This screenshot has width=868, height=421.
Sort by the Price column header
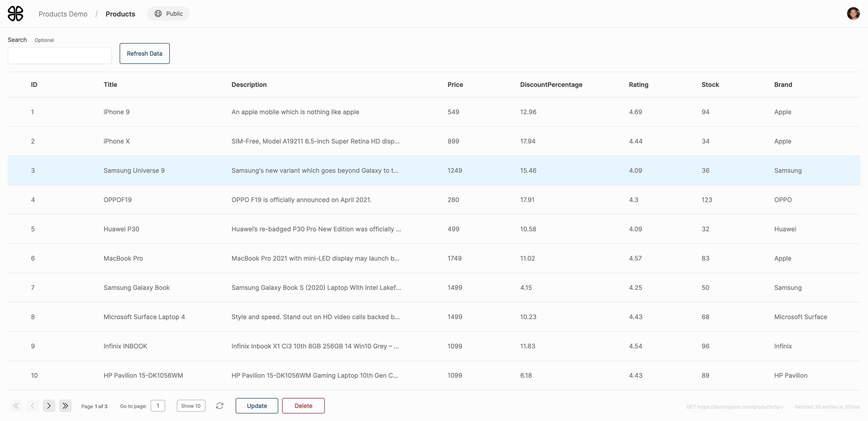click(x=455, y=84)
